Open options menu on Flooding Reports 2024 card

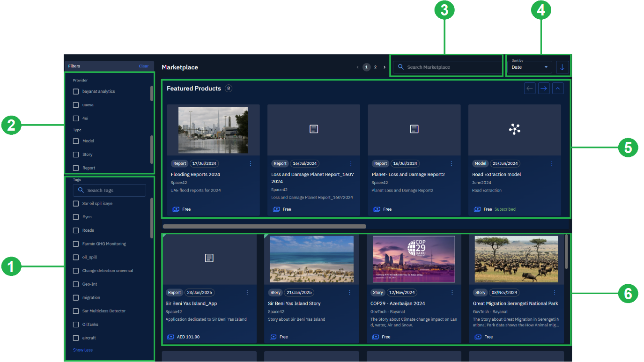(x=251, y=163)
